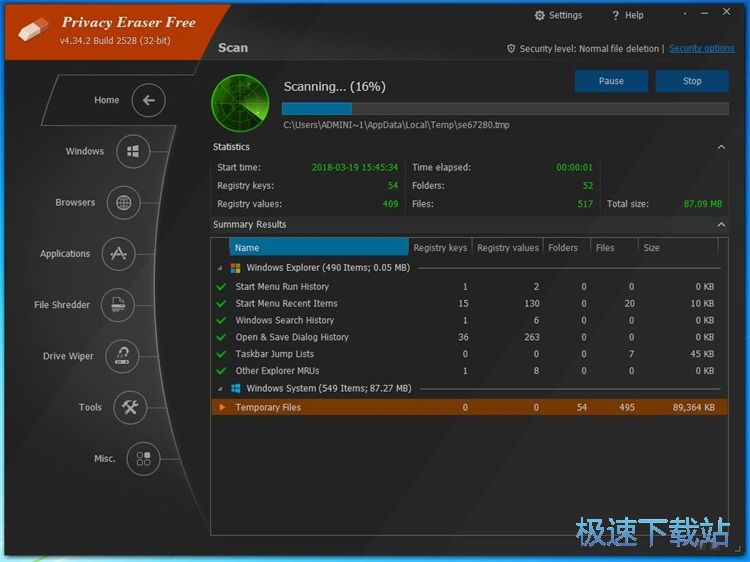
Task: Collapse the Windows Explorer tree group
Action: [x=220, y=268]
